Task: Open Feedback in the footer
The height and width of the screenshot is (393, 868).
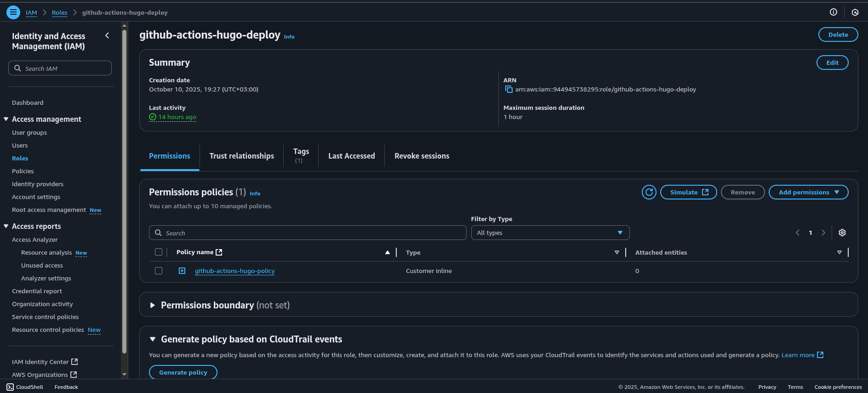Action: point(66,387)
